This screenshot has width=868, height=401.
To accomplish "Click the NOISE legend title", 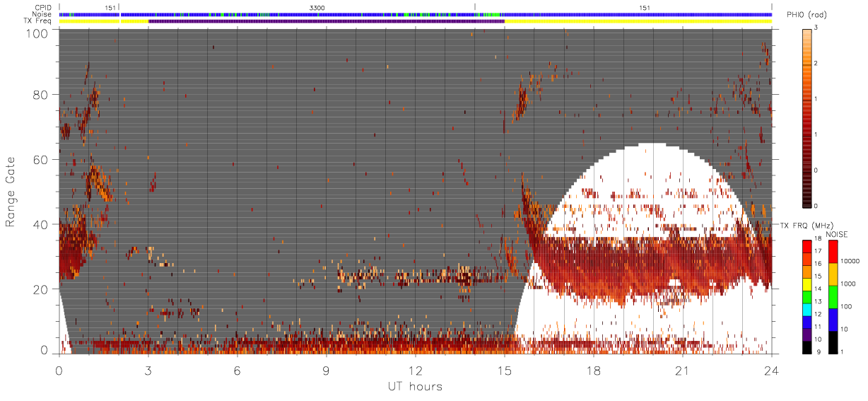I will (838, 234).
